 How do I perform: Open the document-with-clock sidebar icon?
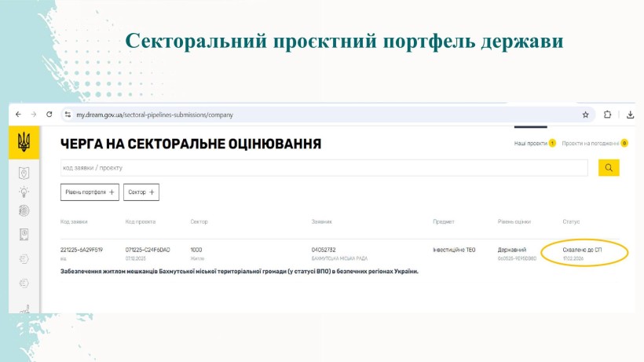pyautogui.click(x=24, y=234)
